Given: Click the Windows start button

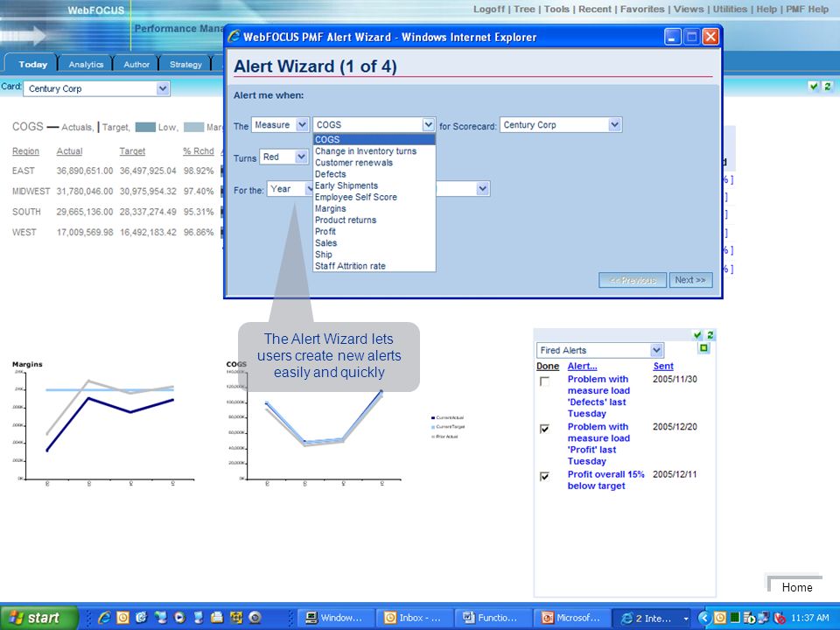Looking at the screenshot, I should (x=38, y=618).
